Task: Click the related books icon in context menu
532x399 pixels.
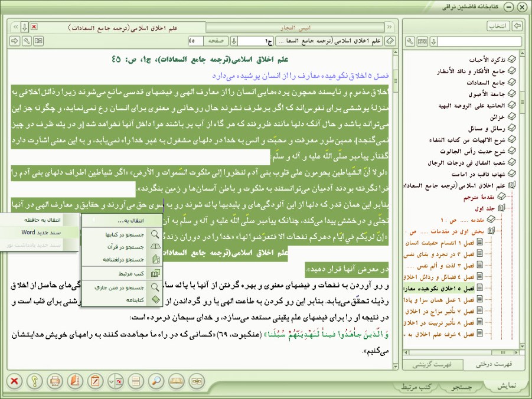Action: click(155, 273)
